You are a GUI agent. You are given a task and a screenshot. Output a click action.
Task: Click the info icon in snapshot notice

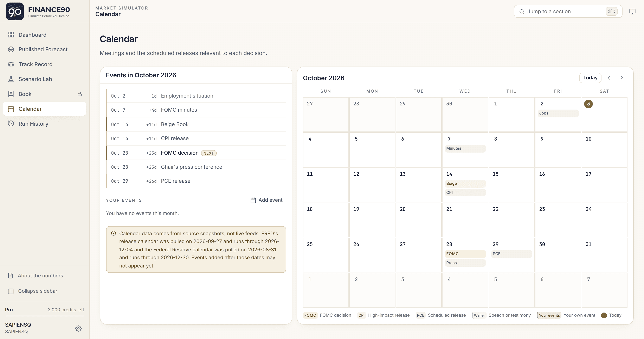click(114, 233)
